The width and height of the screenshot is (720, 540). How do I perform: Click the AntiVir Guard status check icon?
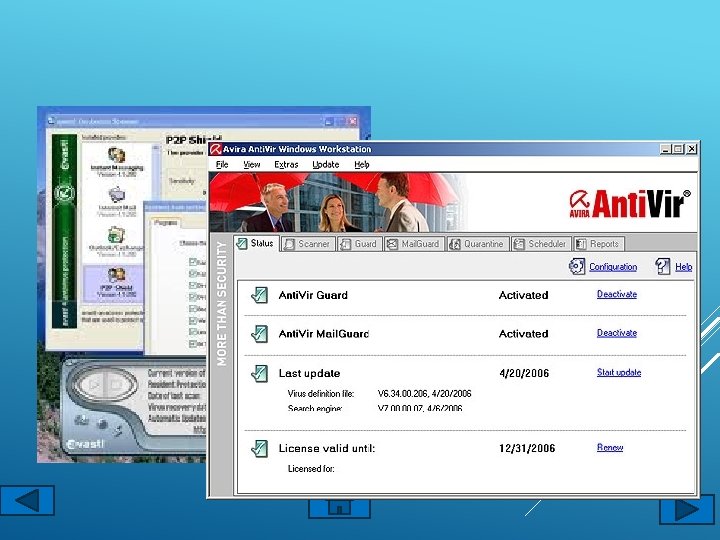[x=259, y=295]
